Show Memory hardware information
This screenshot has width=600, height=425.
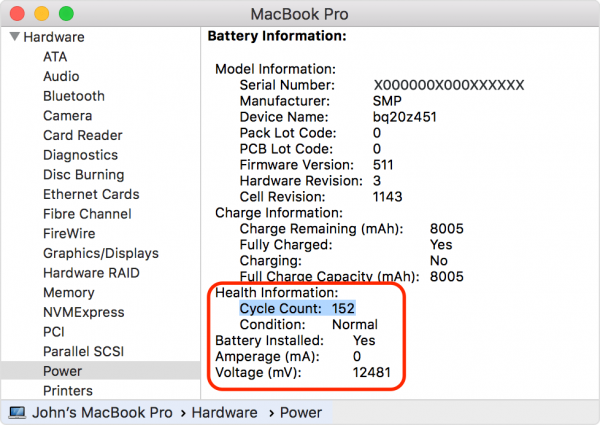68,292
